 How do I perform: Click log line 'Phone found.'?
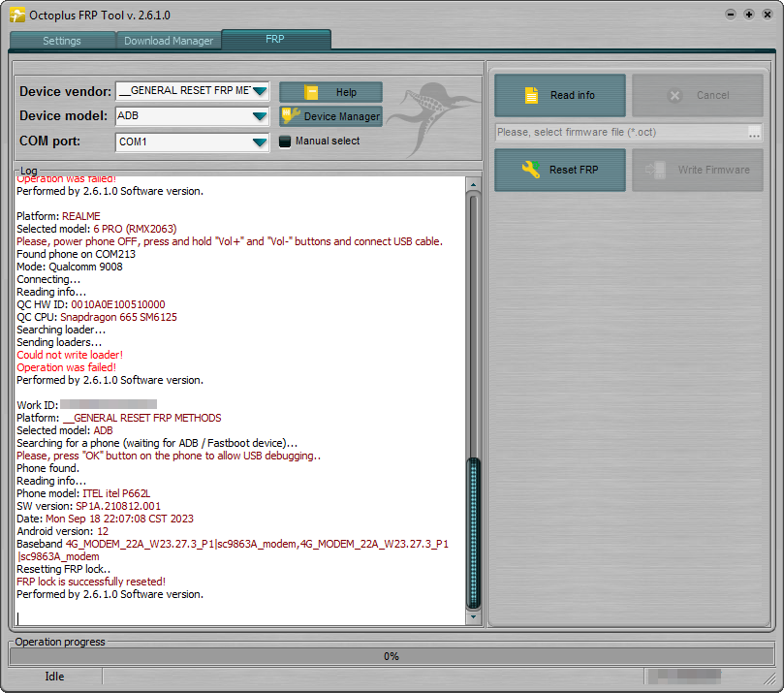pos(48,468)
